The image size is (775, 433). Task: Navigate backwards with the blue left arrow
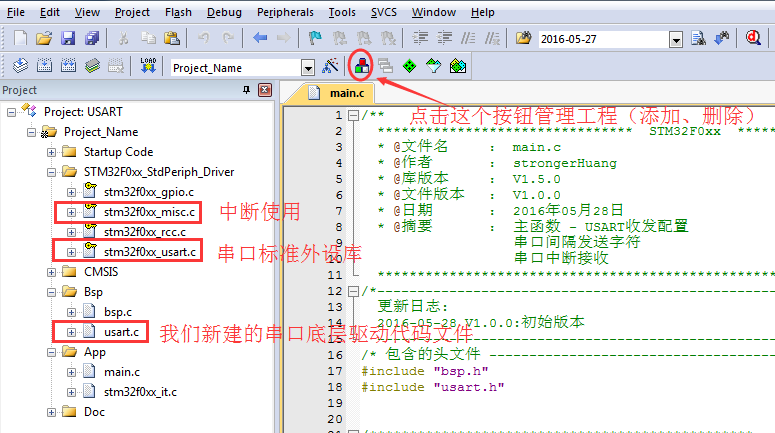(x=260, y=38)
